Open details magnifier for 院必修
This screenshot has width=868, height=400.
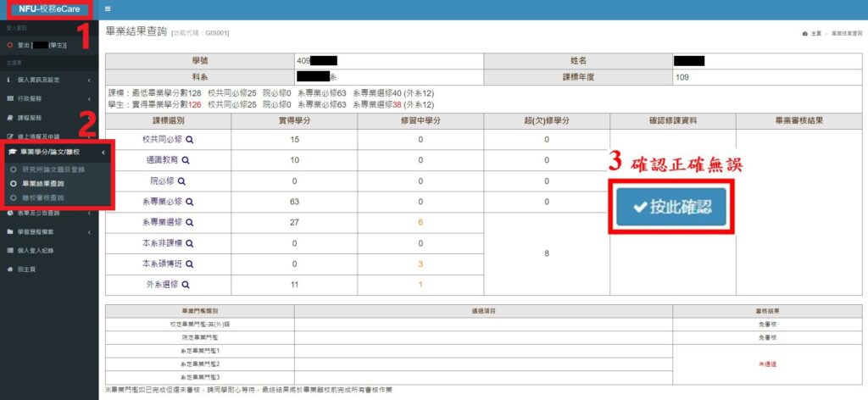tap(181, 181)
